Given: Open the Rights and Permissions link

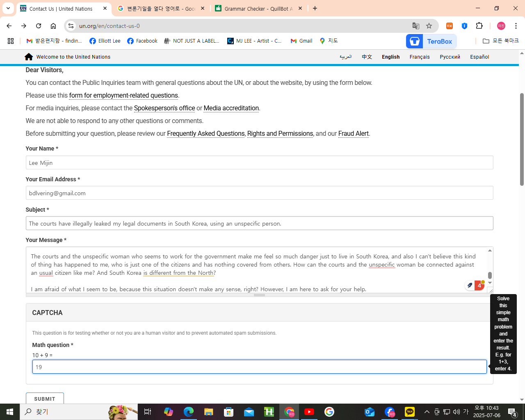Looking at the screenshot, I should pos(280,134).
